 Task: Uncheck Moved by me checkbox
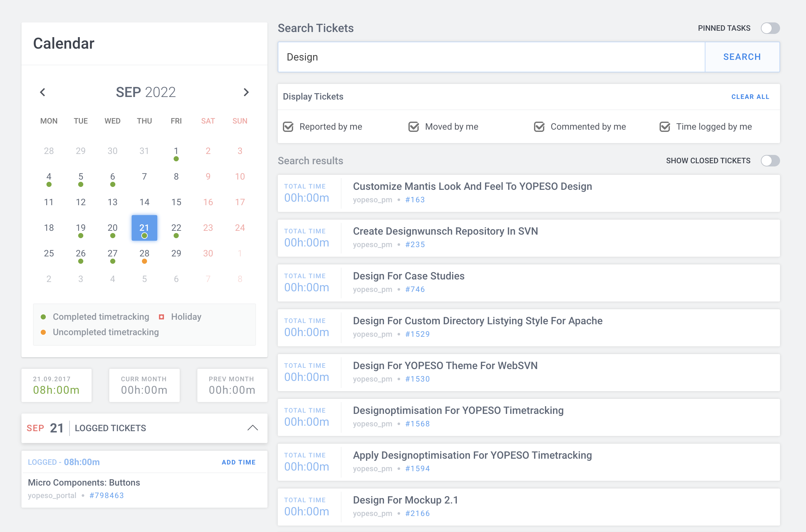click(x=414, y=127)
